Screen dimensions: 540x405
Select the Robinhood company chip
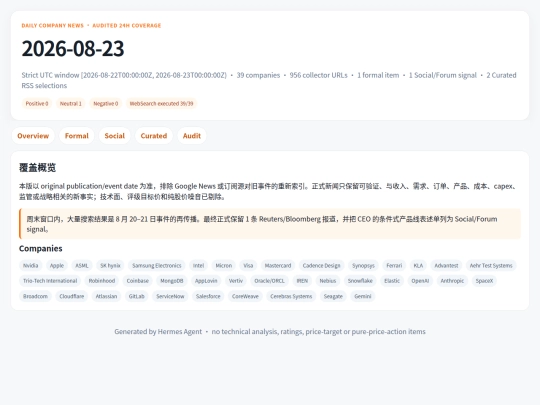102,281
